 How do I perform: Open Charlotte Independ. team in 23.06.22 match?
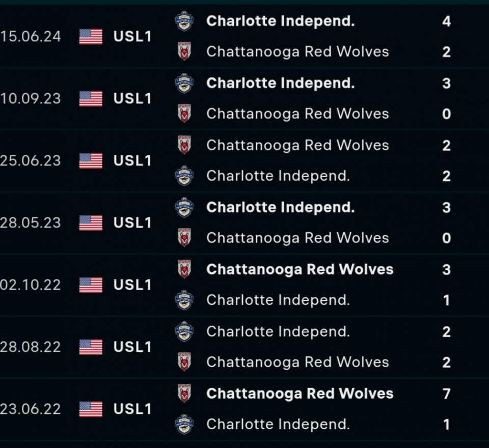(x=278, y=424)
